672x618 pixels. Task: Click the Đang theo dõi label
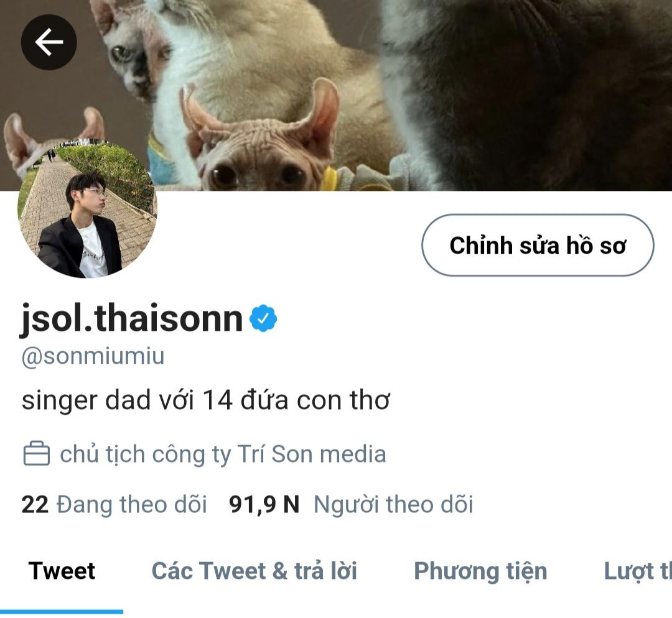tap(132, 504)
